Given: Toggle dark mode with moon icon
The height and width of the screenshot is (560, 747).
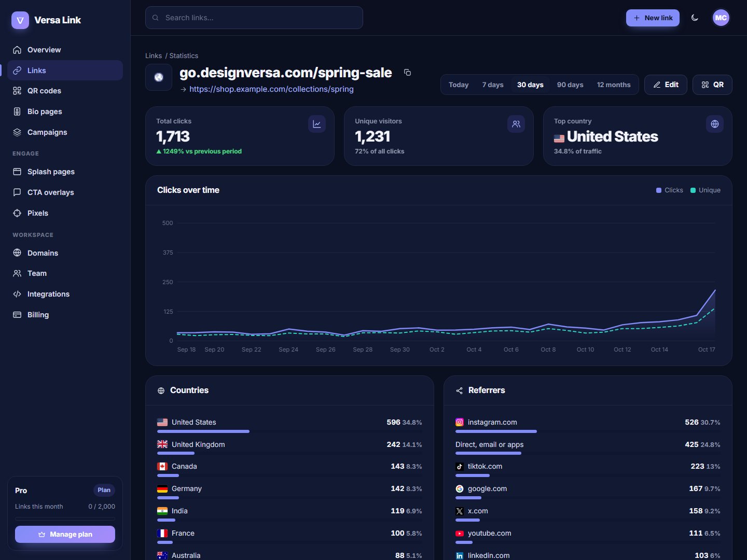Looking at the screenshot, I should coord(695,18).
